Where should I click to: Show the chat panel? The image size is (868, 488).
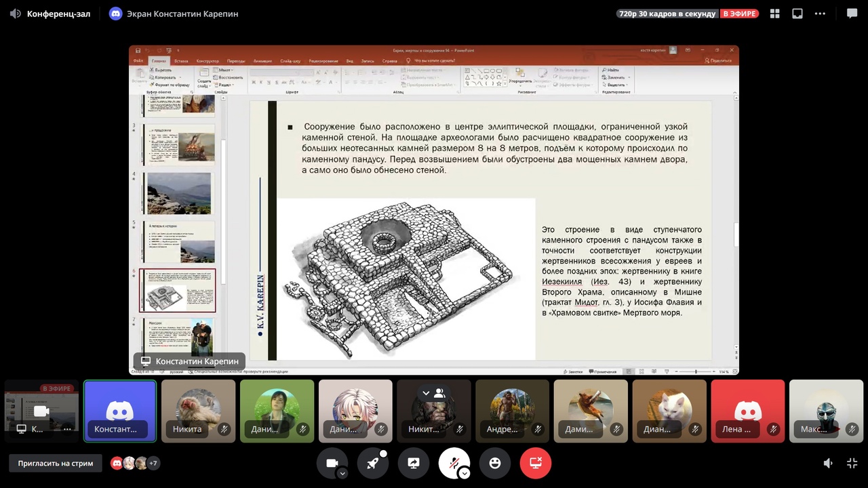tap(852, 14)
